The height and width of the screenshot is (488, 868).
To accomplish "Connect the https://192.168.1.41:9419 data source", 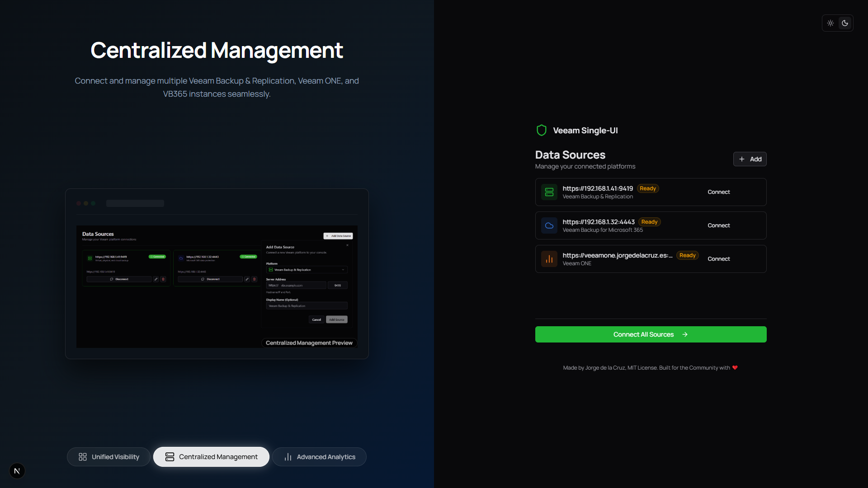I will [x=719, y=192].
